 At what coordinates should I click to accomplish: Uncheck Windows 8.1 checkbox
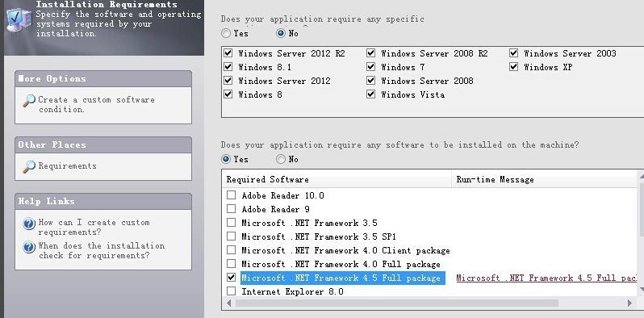coord(228,66)
